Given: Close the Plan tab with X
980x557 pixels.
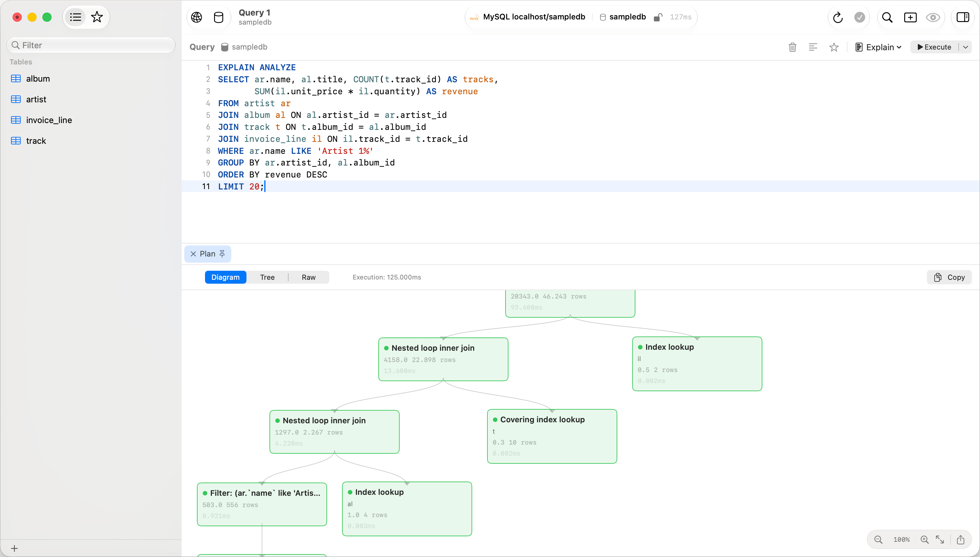Looking at the screenshot, I should 193,254.
